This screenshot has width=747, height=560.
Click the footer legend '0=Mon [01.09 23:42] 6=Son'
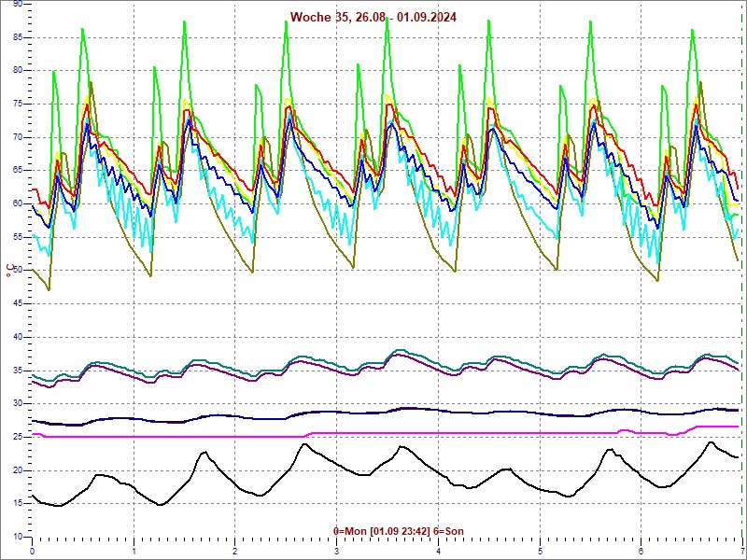pos(399,531)
